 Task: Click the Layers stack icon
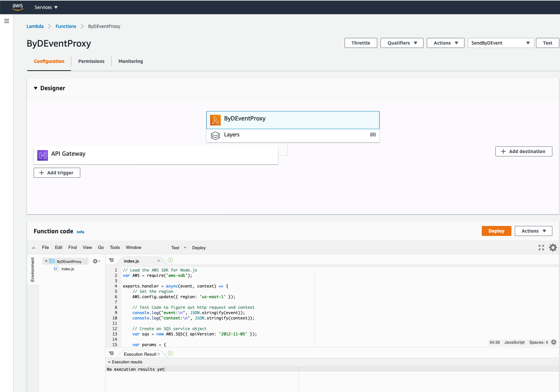(x=215, y=135)
